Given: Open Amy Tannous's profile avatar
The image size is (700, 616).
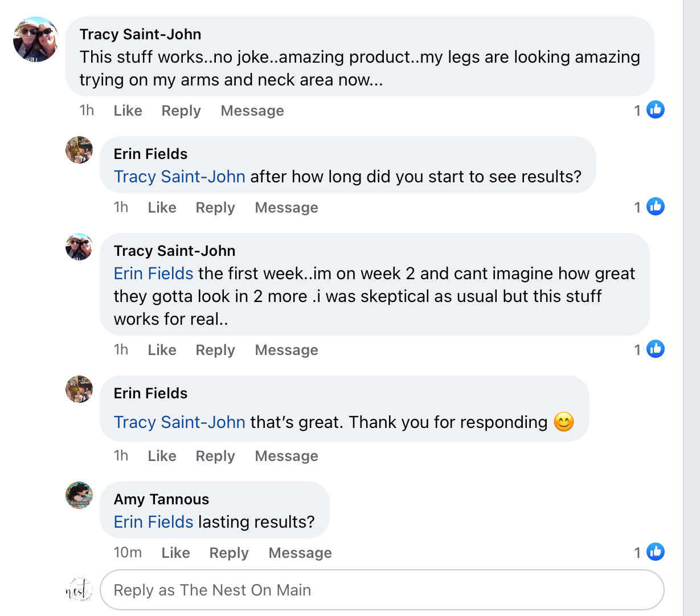Looking at the screenshot, I should point(79,495).
